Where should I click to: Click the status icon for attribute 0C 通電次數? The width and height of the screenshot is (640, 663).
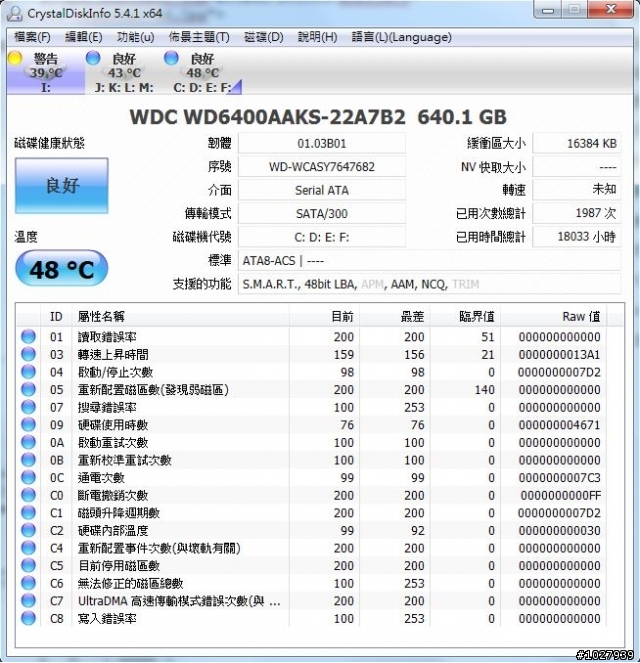point(28,477)
